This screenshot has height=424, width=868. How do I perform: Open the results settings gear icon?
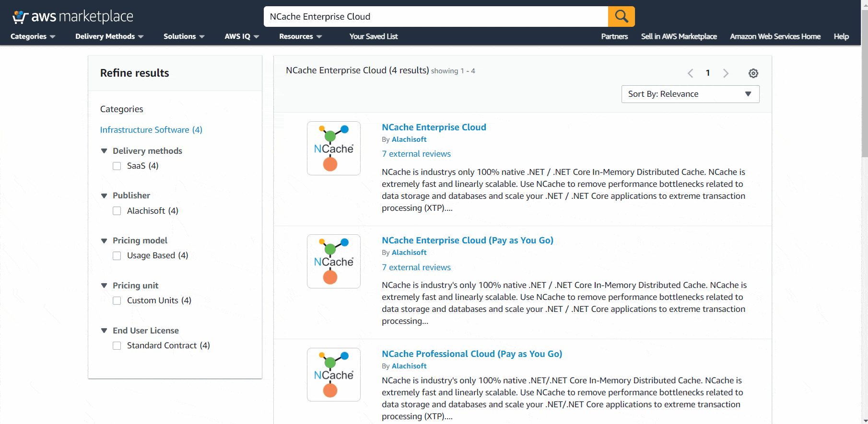point(753,73)
